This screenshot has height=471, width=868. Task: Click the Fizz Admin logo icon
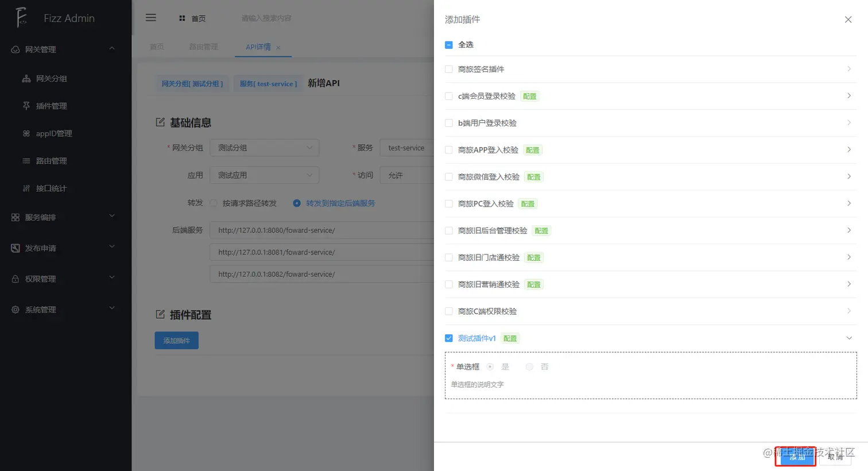(x=21, y=17)
